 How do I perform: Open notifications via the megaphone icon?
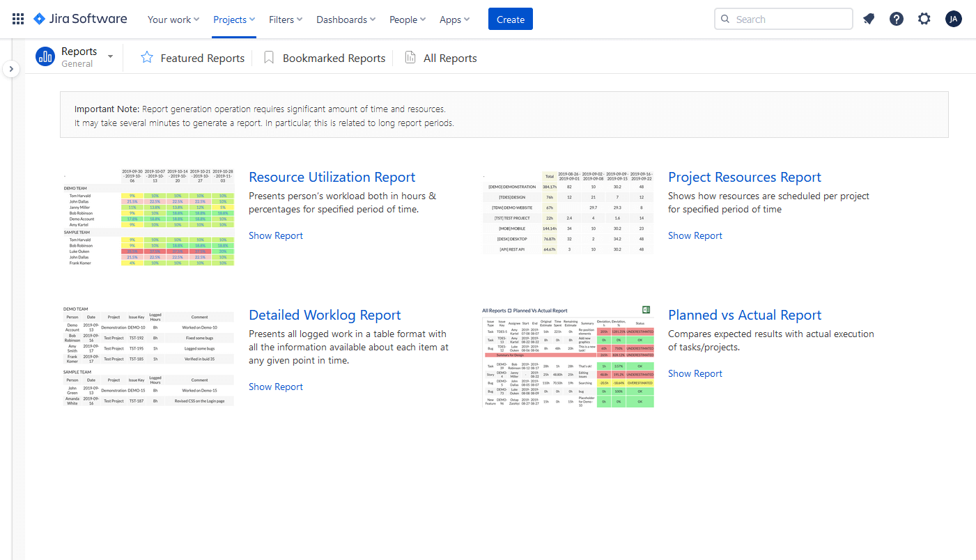[x=868, y=19]
